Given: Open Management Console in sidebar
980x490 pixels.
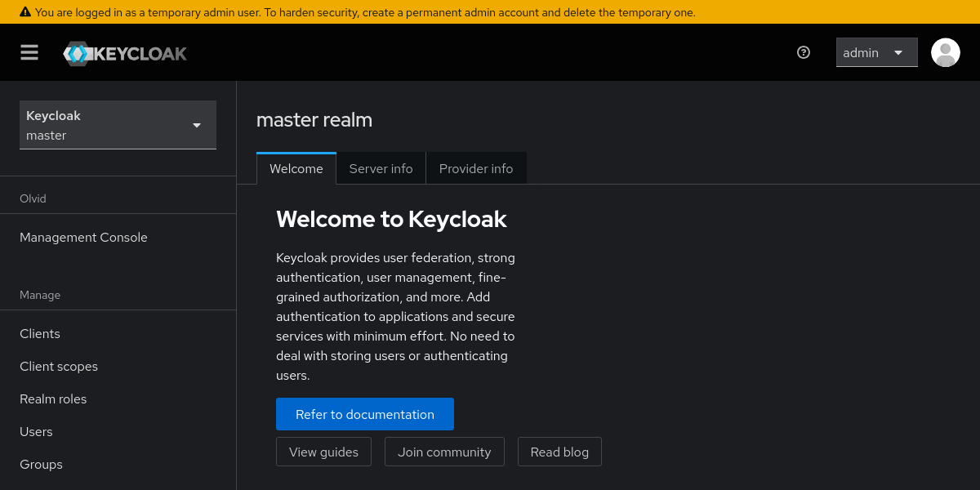Looking at the screenshot, I should click(x=118, y=238).
